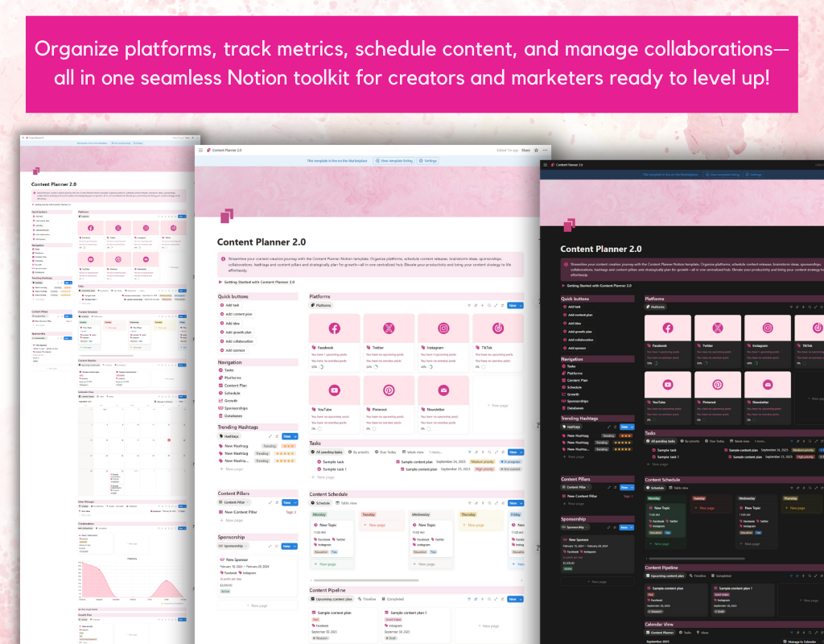Open the Growth navigation link in the dark window
This screenshot has width=824, height=644.
[x=571, y=394]
